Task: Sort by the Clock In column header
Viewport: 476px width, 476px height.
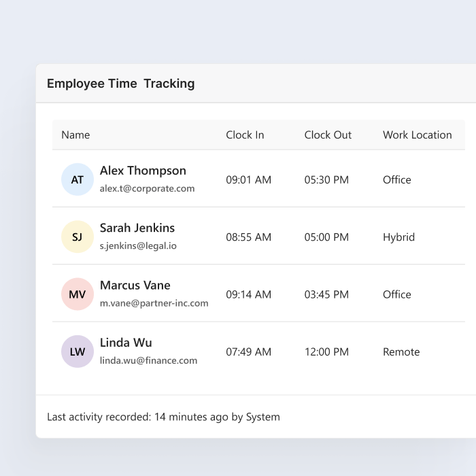Action: click(245, 135)
